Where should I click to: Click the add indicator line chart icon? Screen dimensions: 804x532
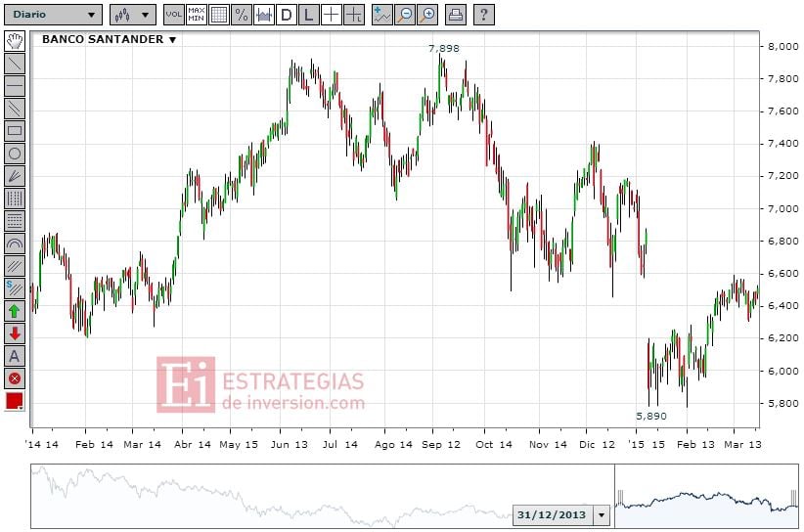click(x=381, y=15)
